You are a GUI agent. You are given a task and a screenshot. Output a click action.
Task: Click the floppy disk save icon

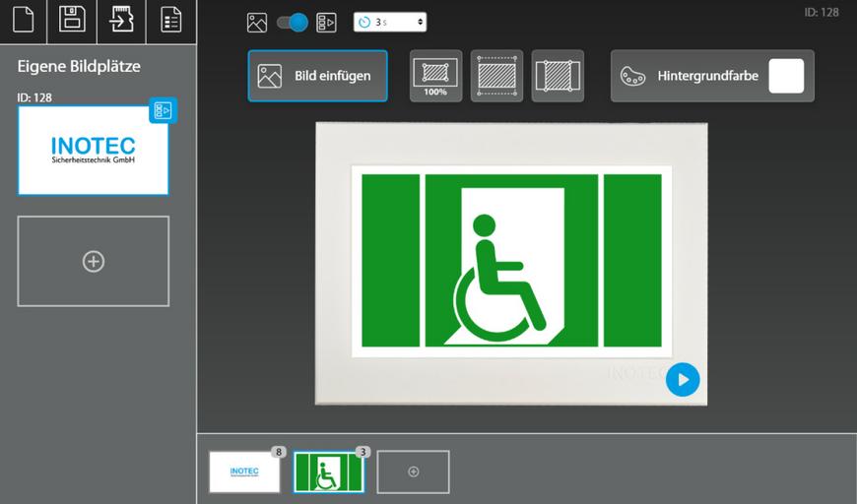[x=72, y=20]
